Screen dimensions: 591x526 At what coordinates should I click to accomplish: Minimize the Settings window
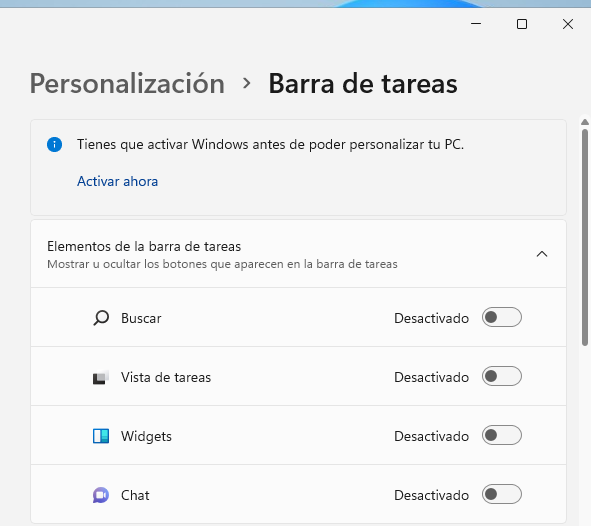[x=476, y=24]
